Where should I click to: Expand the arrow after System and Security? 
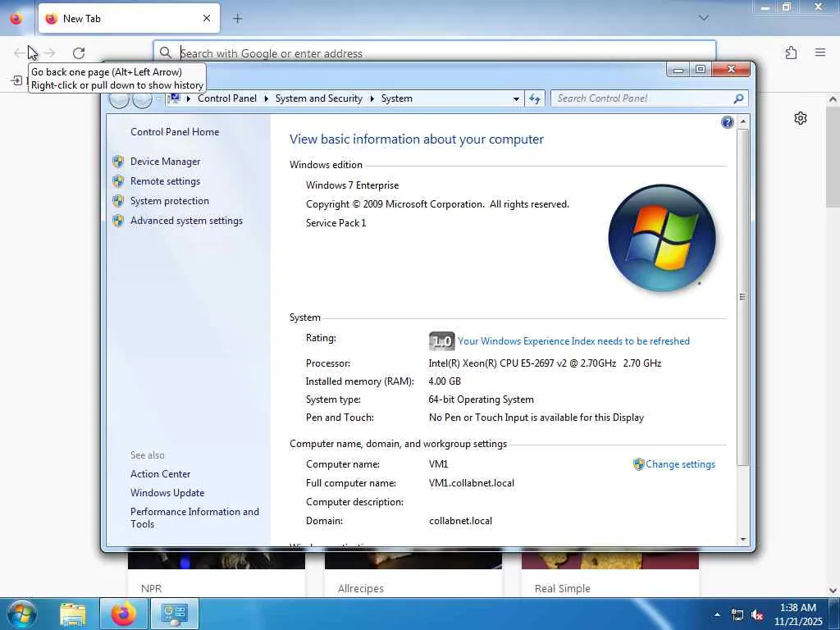[x=372, y=98]
